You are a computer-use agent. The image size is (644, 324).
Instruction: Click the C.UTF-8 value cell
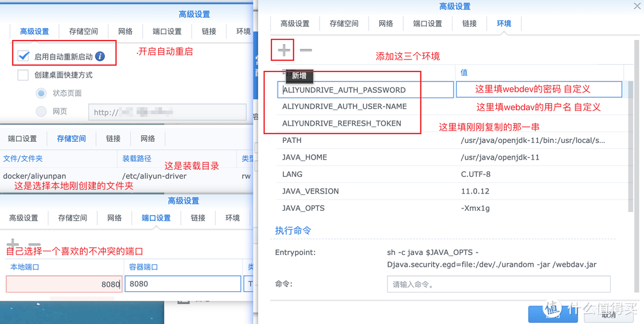(x=476, y=175)
